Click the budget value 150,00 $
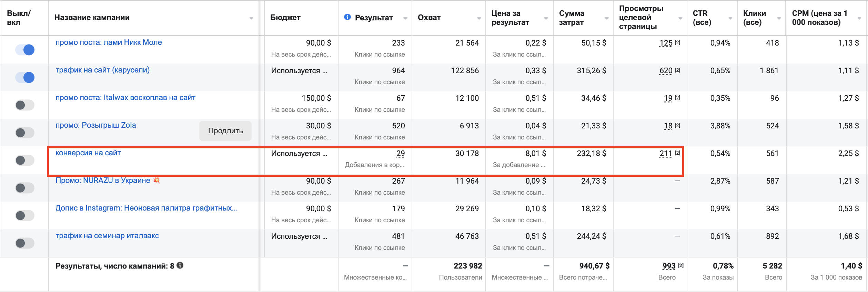 coord(316,98)
